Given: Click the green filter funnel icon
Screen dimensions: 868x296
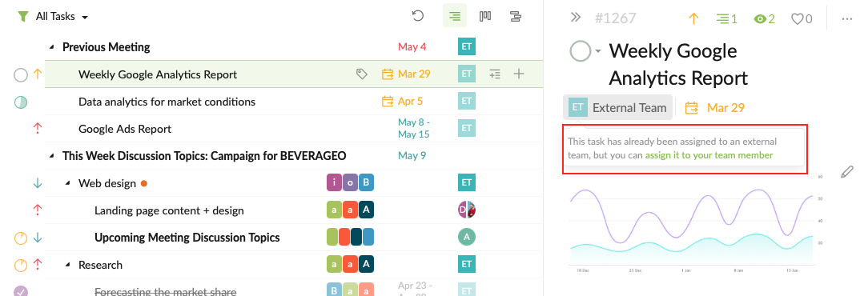Looking at the screenshot, I should [x=22, y=17].
